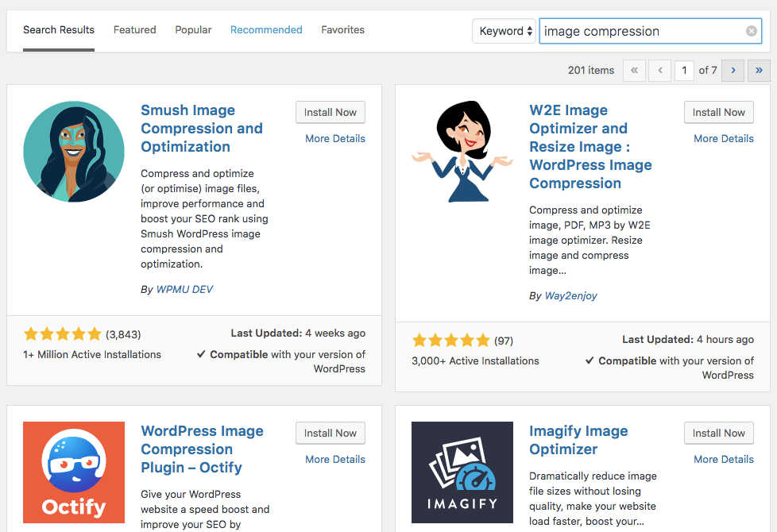This screenshot has width=777, height=532.
Task: Jump to the last results page
Action: [x=758, y=71]
